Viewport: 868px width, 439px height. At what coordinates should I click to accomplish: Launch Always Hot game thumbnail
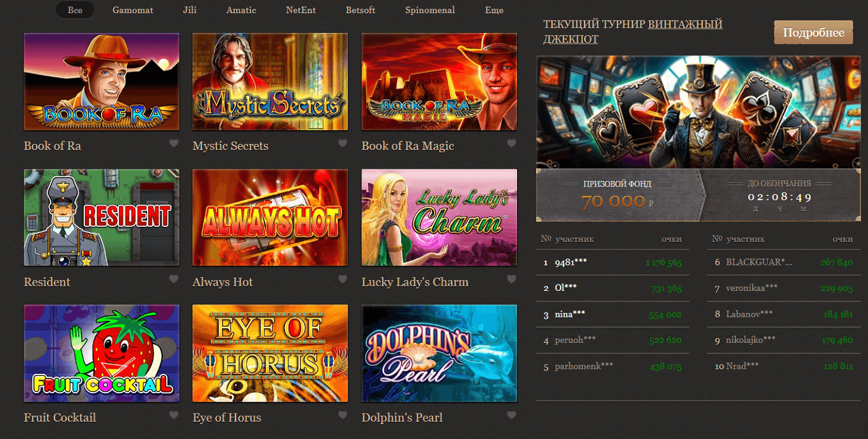click(270, 217)
